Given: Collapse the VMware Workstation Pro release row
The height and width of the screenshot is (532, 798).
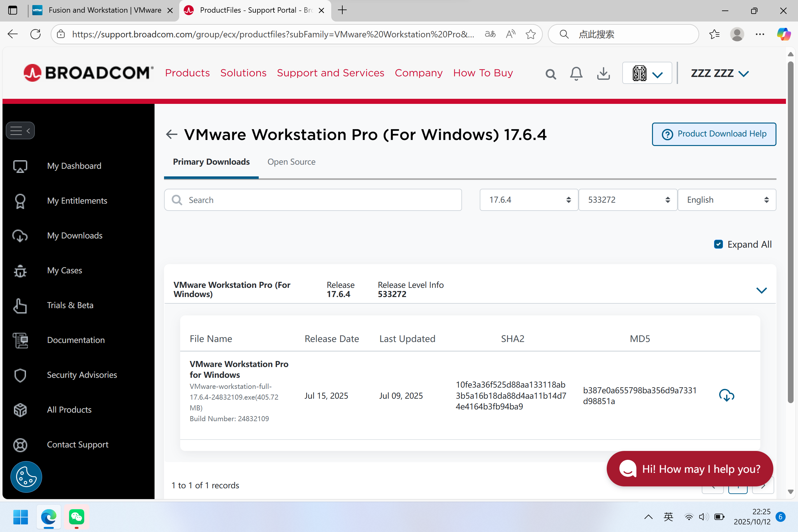Looking at the screenshot, I should [761, 290].
